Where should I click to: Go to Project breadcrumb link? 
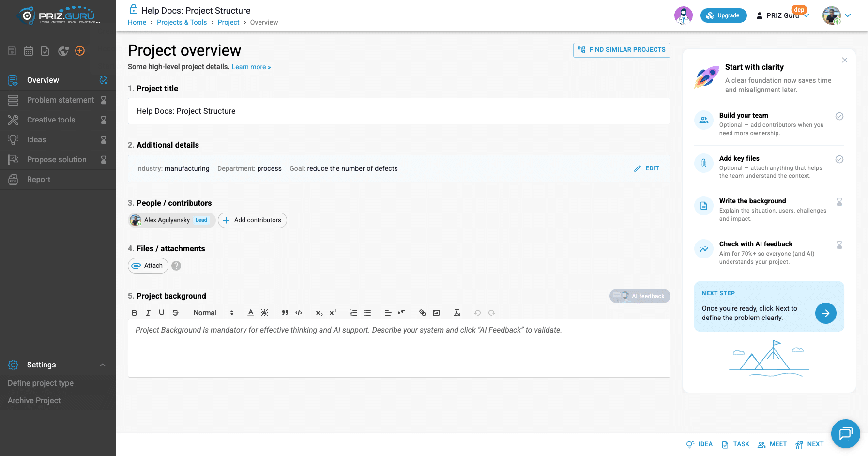[x=228, y=22]
